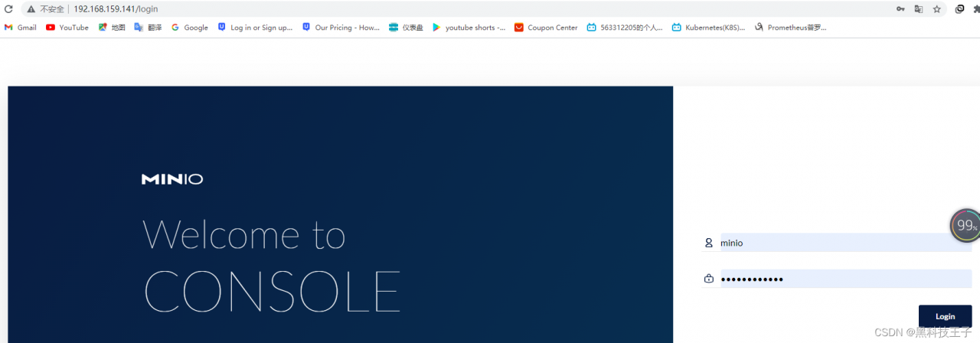Click the MINIO logo

point(172,179)
